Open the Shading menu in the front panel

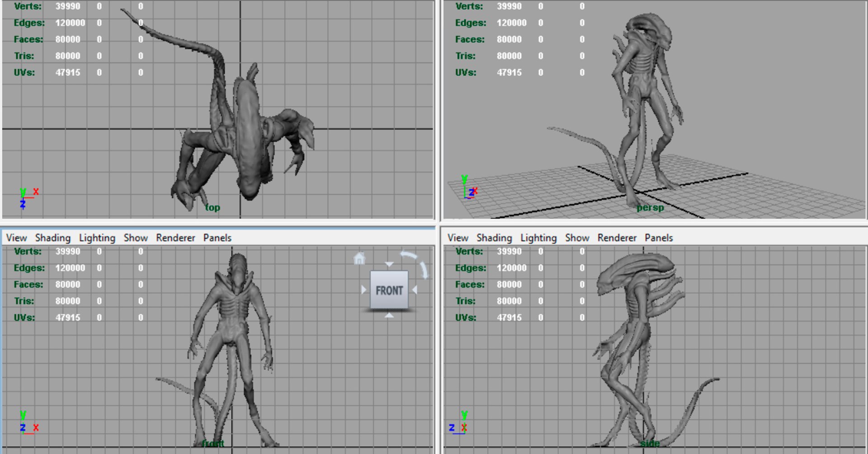tap(53, 238)
